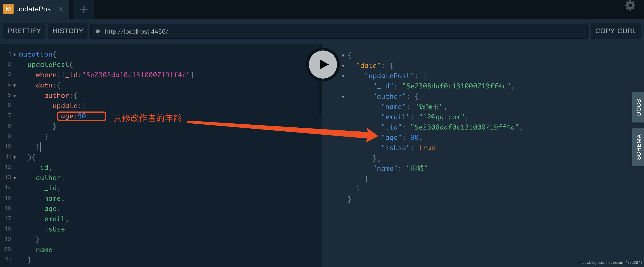Collapse "updatePost" object in response
Viewport: 644px width, 267px height.
click(x=343, y=76)
